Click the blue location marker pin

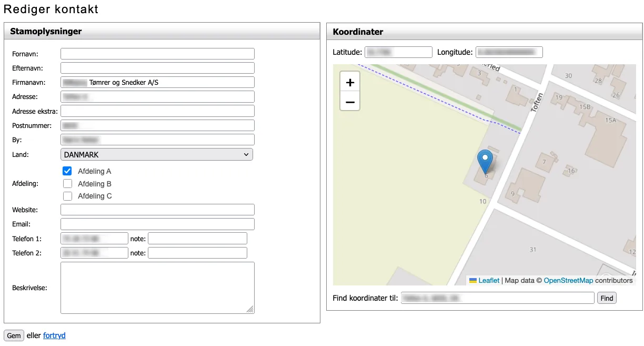coord(485,160)
